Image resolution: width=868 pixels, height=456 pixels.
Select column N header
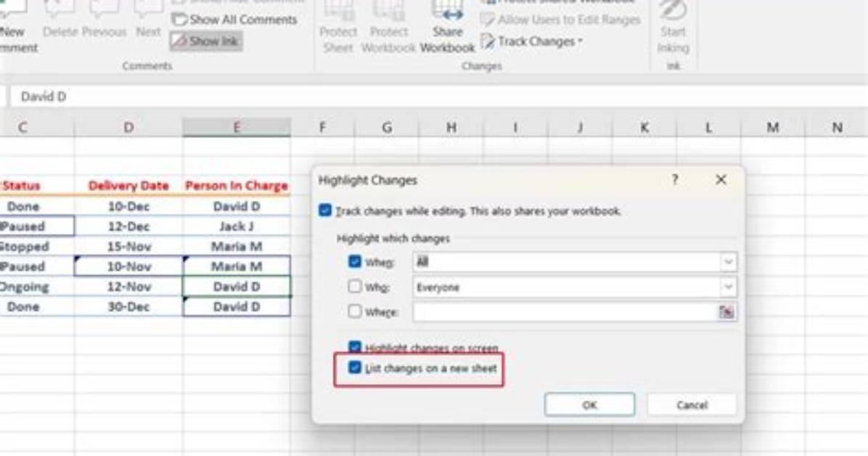pos(837,128)
